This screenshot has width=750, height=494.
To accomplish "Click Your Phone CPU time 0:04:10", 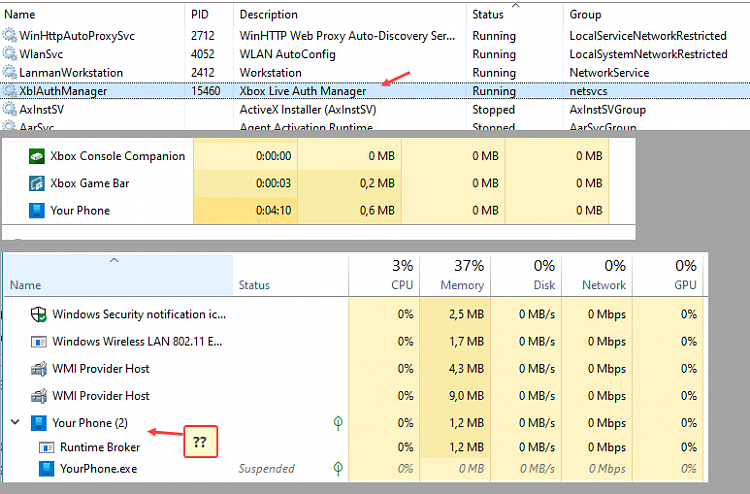I will point(274,210).
